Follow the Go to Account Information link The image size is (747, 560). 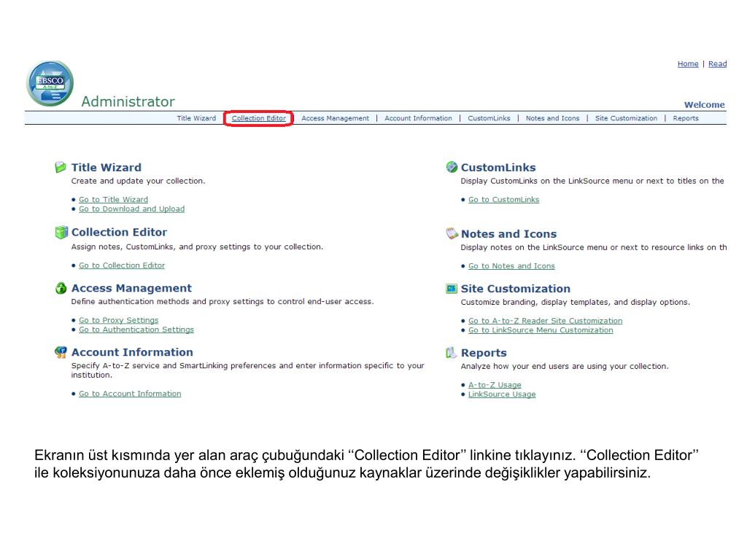tap(130, 394)
